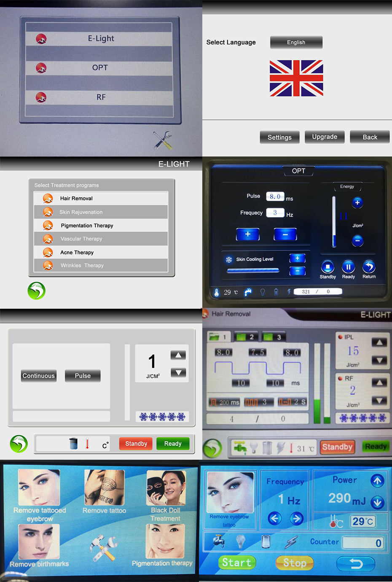392x582 pixels.
Task: Click the Skin Cooling Level bar
Action: (x=253, y=271)
